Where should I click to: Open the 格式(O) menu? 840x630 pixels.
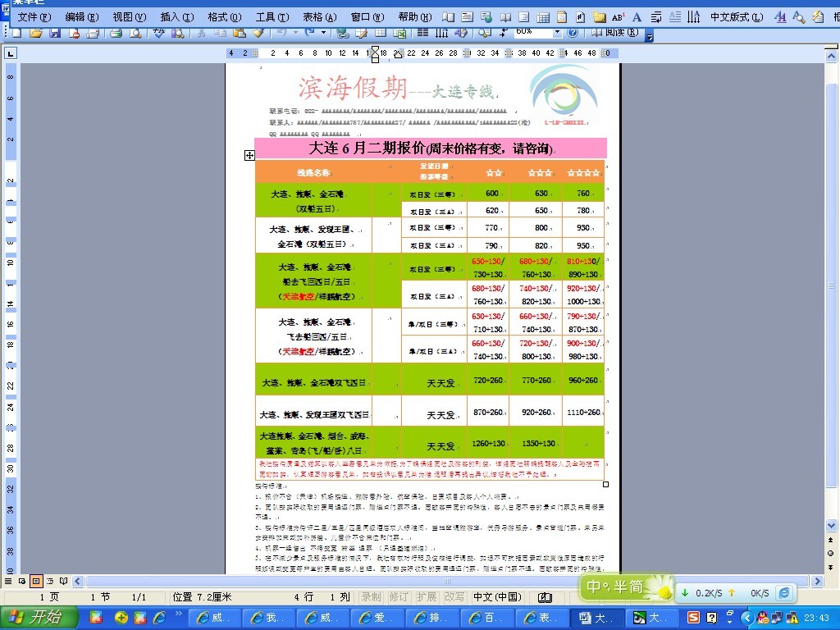point(225,17)
